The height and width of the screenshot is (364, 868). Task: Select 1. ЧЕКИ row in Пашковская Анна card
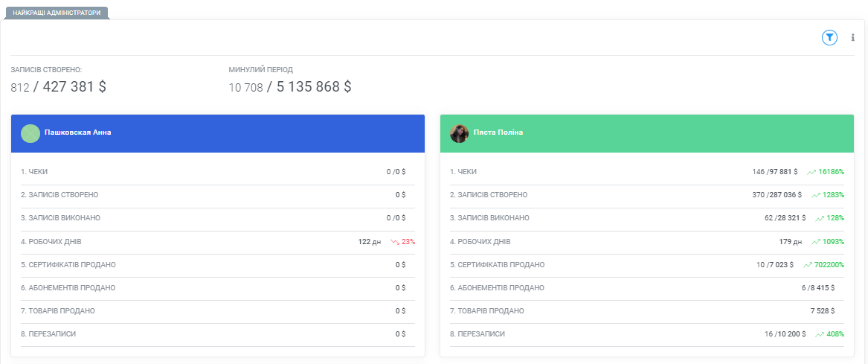[217, 172]
